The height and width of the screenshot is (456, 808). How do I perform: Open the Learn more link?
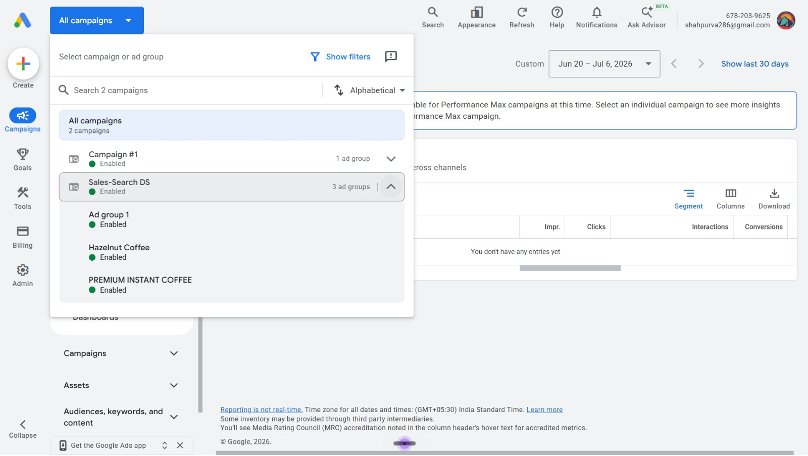point(544,410)
